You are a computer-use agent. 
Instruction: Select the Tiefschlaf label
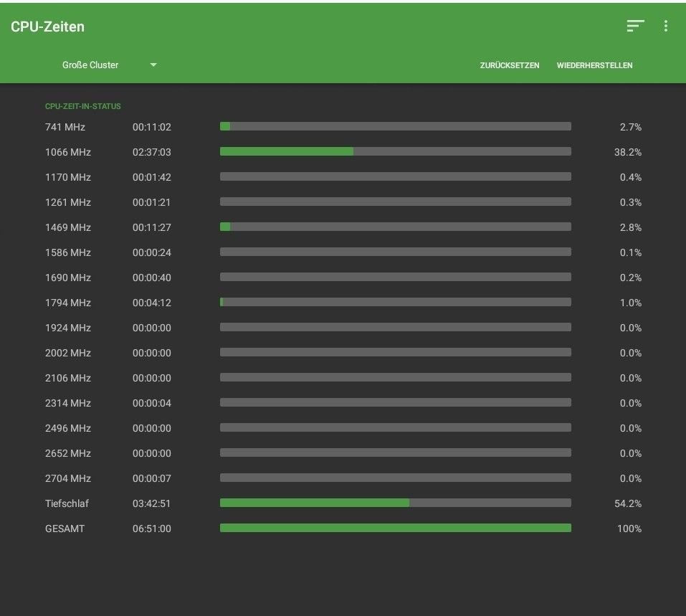pos(67,503)
